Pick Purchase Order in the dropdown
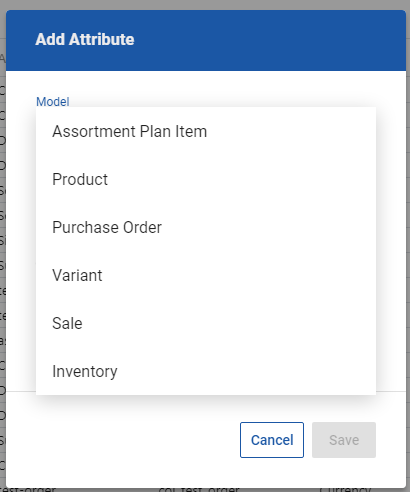This screenshot has width=410, height=492. 206,227
